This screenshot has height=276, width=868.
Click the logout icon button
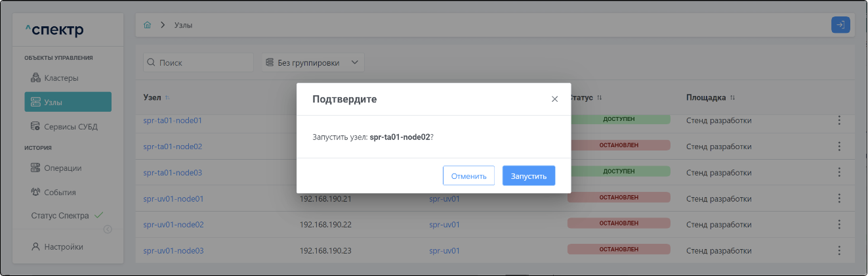point(840,25)
